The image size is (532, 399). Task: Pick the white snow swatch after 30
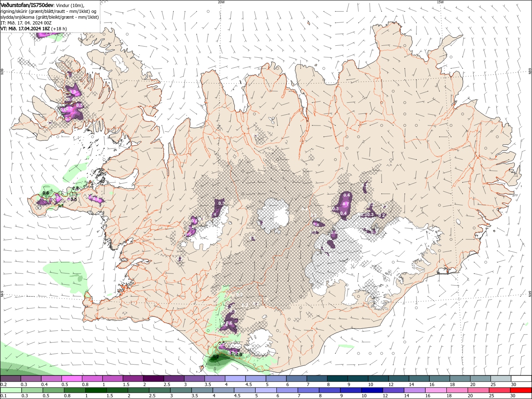point(522,379)
